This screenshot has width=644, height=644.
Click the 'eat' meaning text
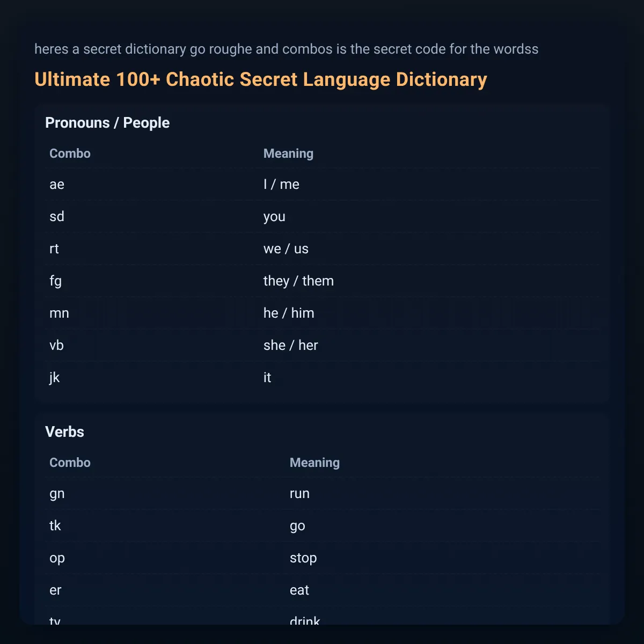pyautogui.click(x=299, y=590)
